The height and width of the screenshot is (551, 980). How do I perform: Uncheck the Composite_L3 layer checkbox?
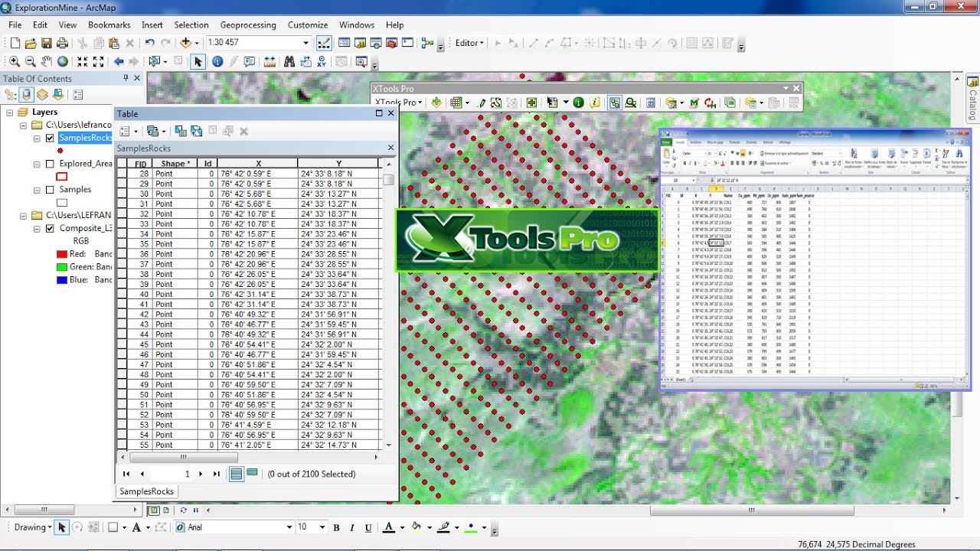[x=50, y=229]
